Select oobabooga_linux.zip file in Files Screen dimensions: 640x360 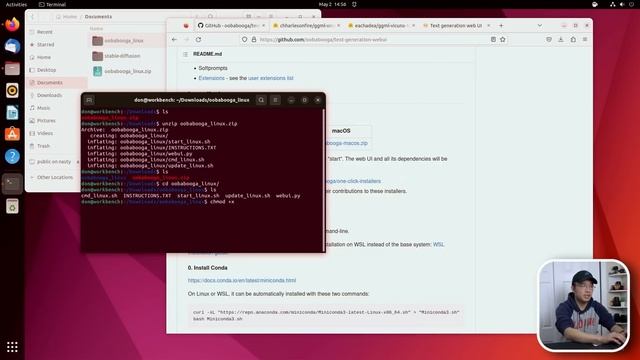pyautogui.click(x=128, y=71)
